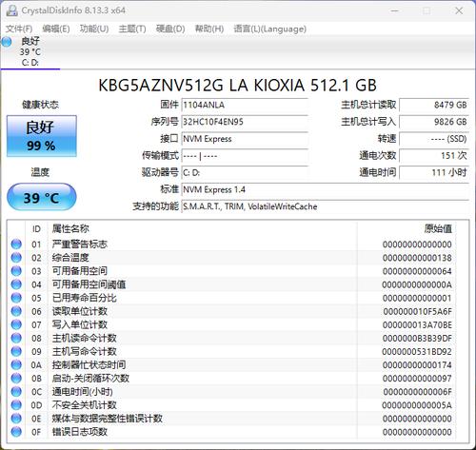The height and width of the screenshot is (450, 476).
Task: Open the 硬盘(D) menu
Action: coord(170,29)
